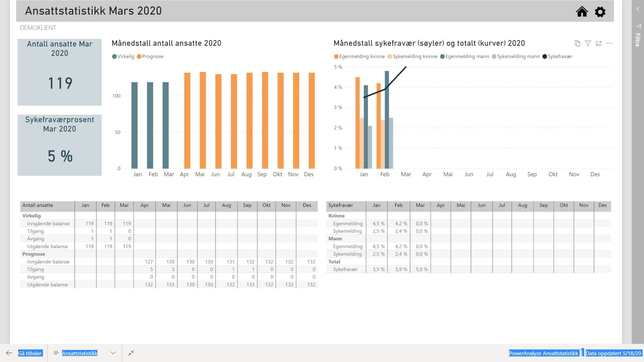Viewport: 644px width, 362px height.
Task: Open the page list dropdown arrow
Action: (113, 353)
